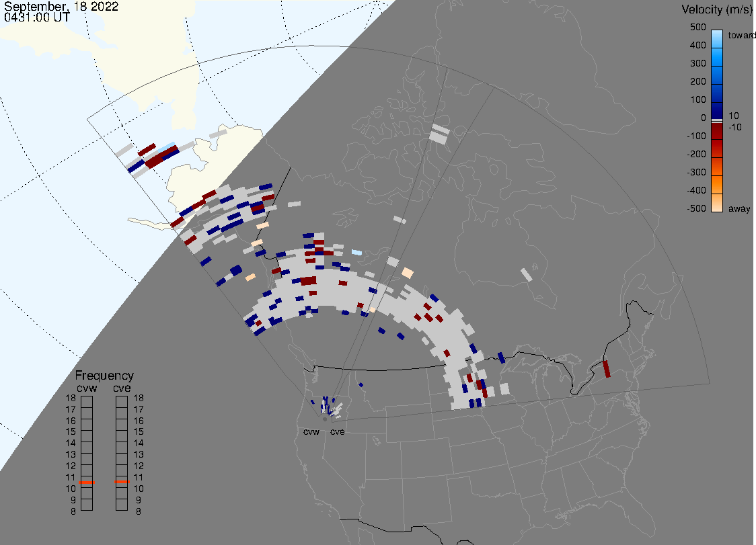
Task: Click the date text September, 18 2022
Action: coord(61,6)
